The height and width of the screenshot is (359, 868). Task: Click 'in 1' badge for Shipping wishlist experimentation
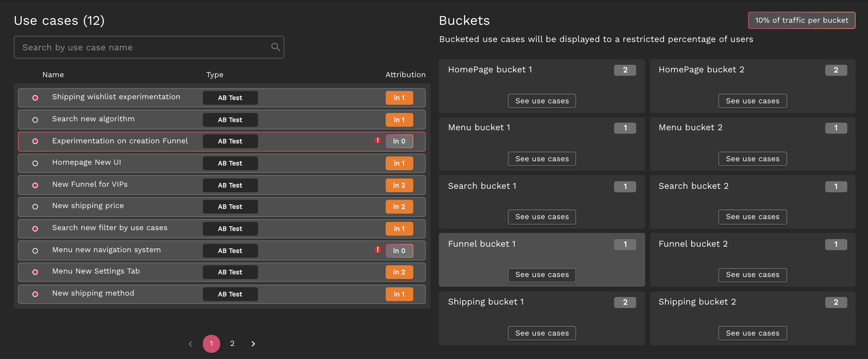click(399, 98)
